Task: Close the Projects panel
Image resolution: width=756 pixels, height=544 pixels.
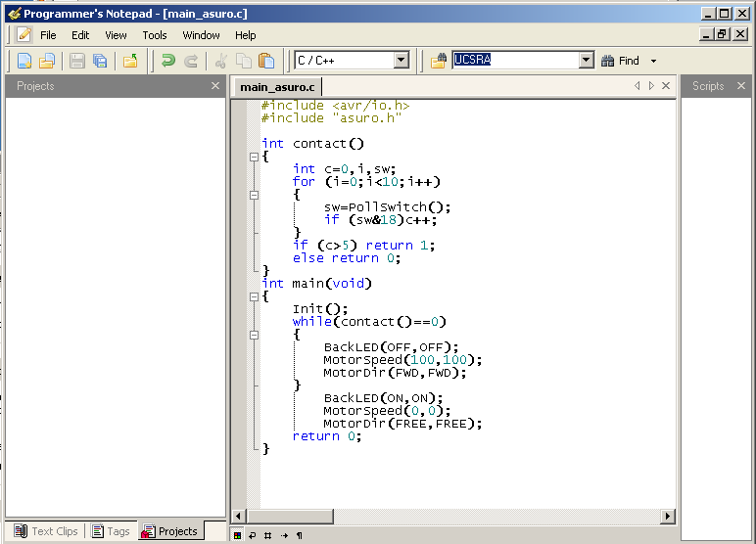Action: point(215,86)
